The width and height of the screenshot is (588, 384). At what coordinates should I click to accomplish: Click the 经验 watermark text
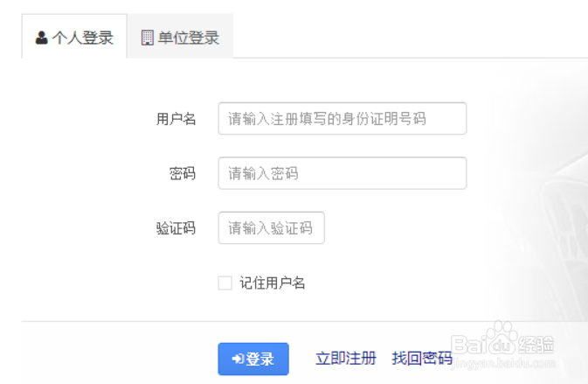coord(535,343)
